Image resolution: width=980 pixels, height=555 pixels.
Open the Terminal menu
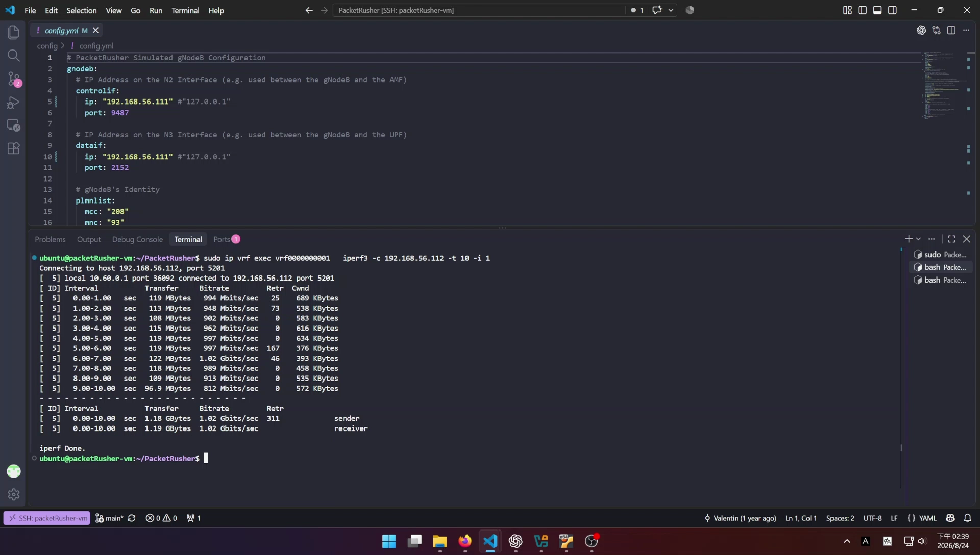(185, 10)
